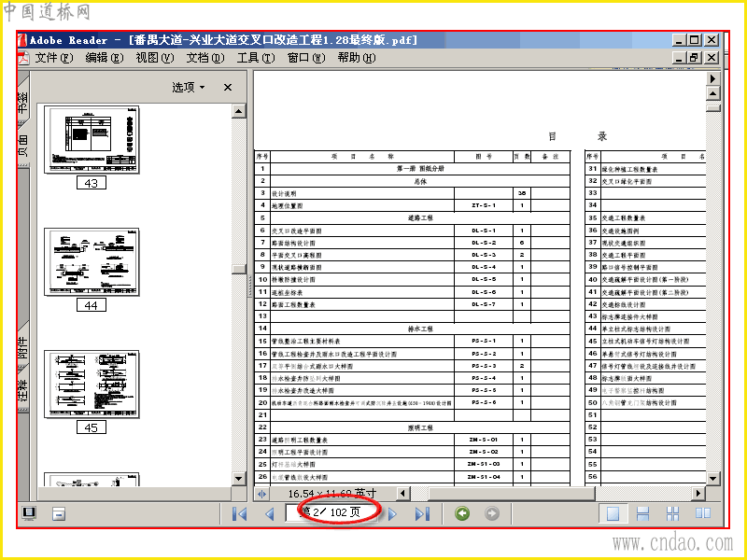Open the 文档(D) menu
This screenshot has width=747, height=560.
(x=205, y=58)
